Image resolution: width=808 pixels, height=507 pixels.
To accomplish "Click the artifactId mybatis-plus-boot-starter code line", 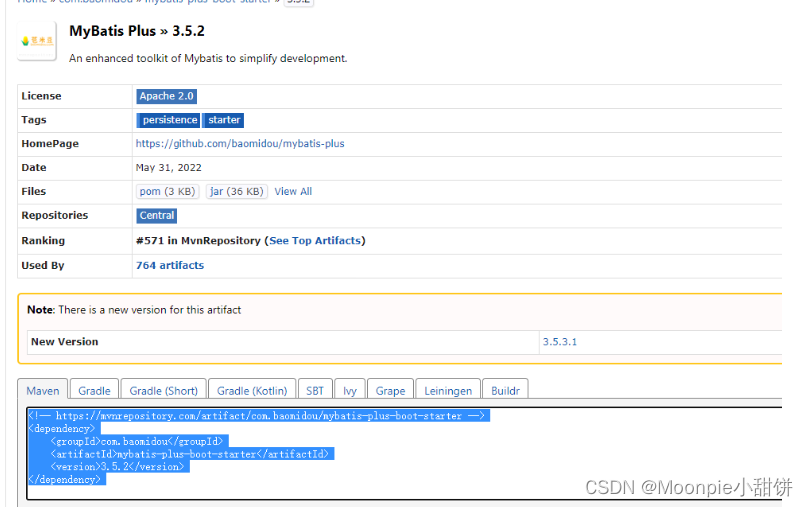I will (190, 454).
